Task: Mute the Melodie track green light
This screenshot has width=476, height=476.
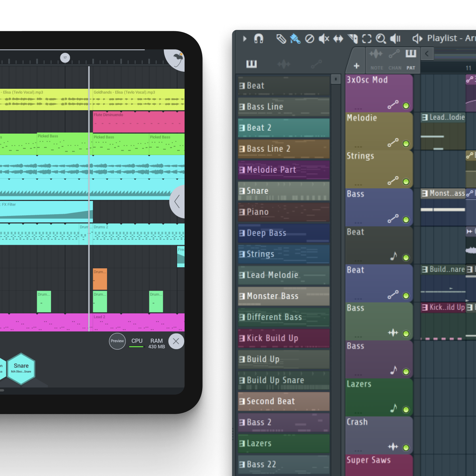Action: point(406,143)
